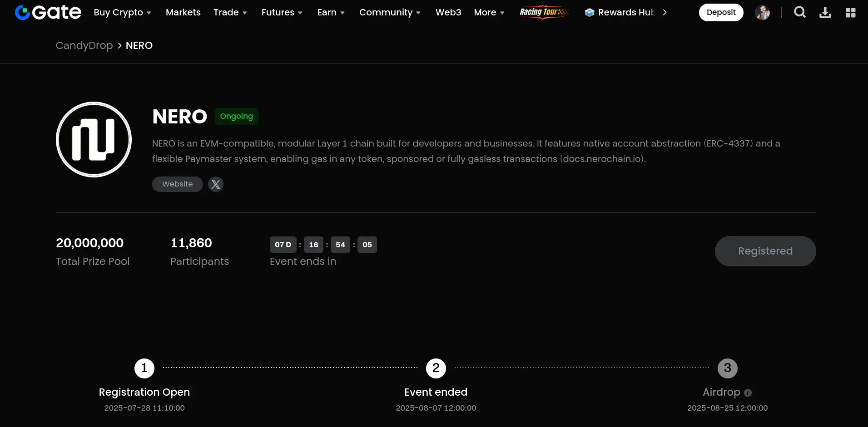868x427 pixels.
Task: Click the Gate logo in the header
Action: 48,12
